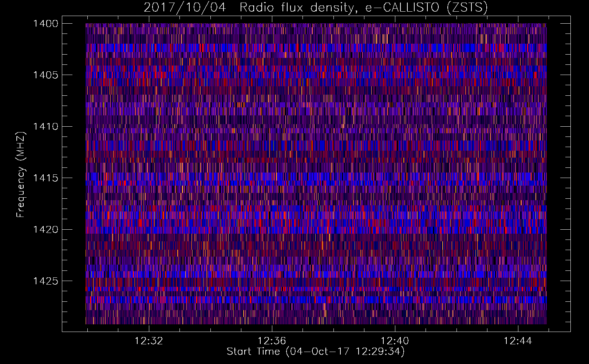
Task: Click the 'Frequency (MHZ)' y-axis title
Action: [x=21, y=175]
